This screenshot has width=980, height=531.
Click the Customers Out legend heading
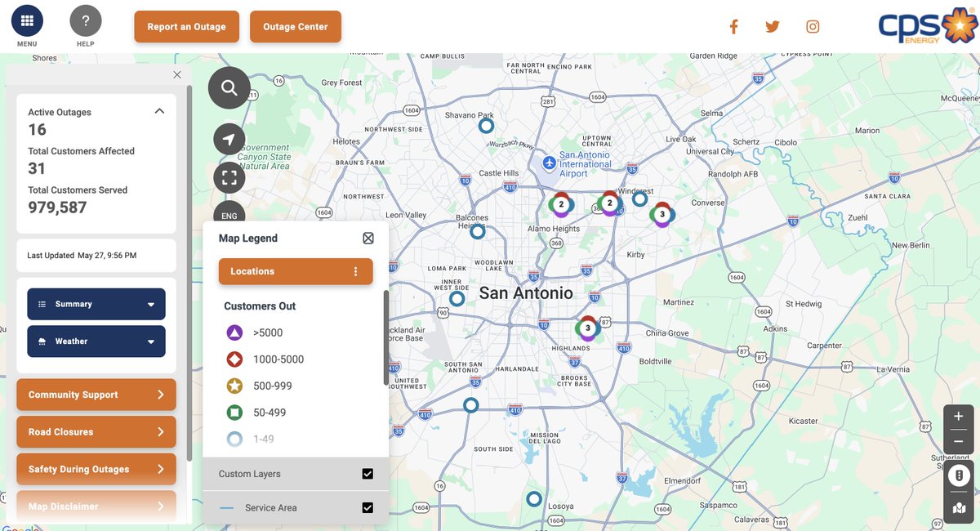click(x=260, y=306)
